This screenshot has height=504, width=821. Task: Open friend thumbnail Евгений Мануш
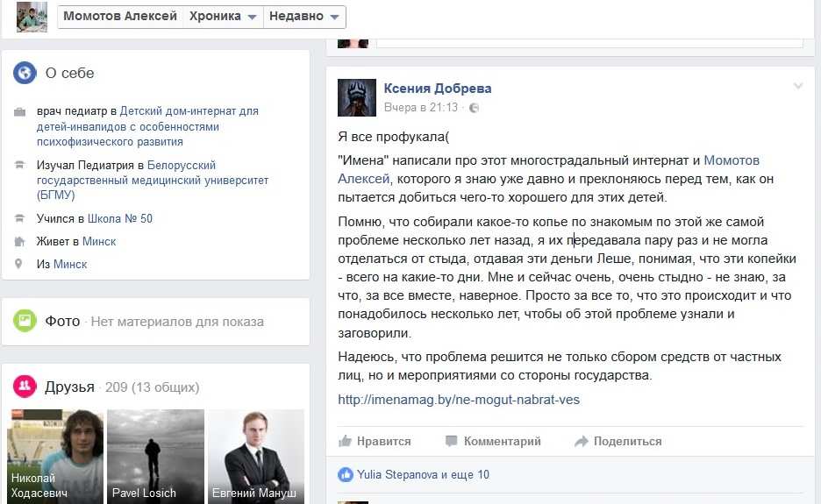256,457
